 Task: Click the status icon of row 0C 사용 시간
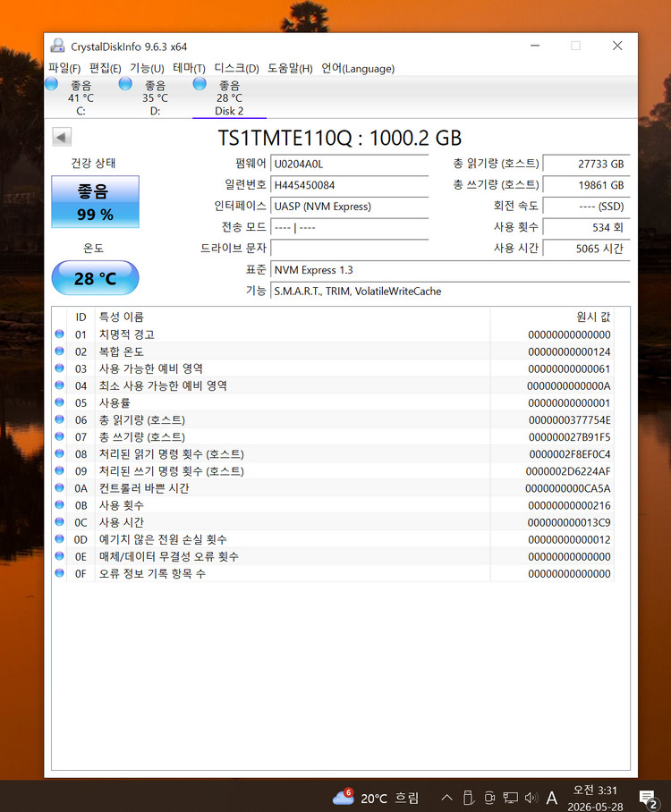[x=60, y=522]
